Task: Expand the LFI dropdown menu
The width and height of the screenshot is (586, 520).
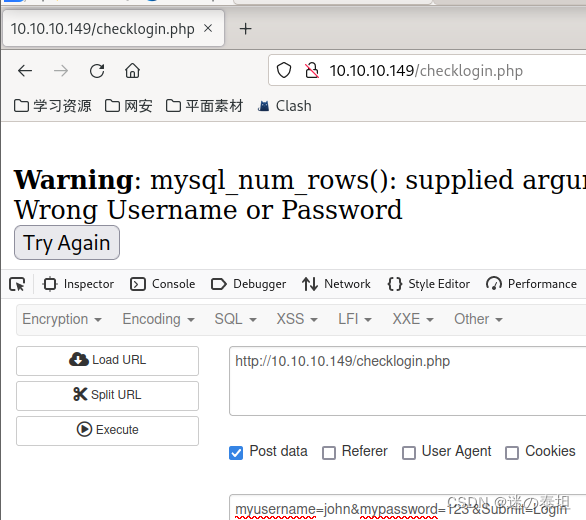Action: point(355,319)
